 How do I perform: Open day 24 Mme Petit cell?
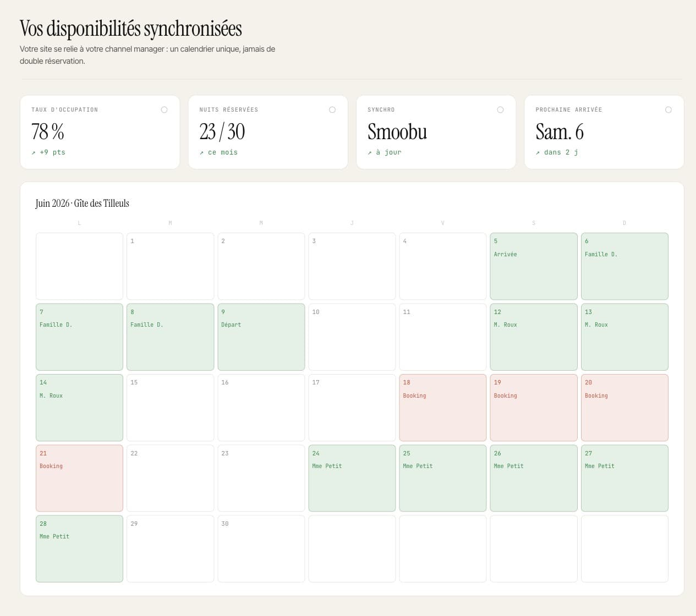pos(352,478)
